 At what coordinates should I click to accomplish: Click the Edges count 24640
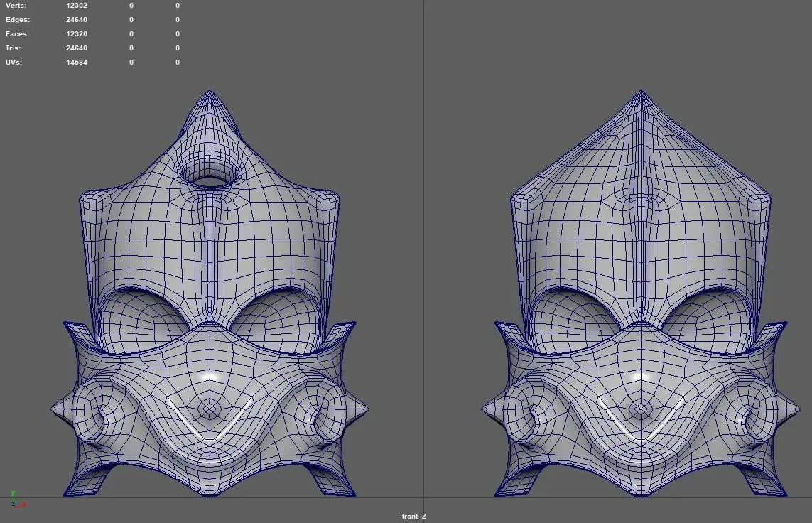click(77, 20)
